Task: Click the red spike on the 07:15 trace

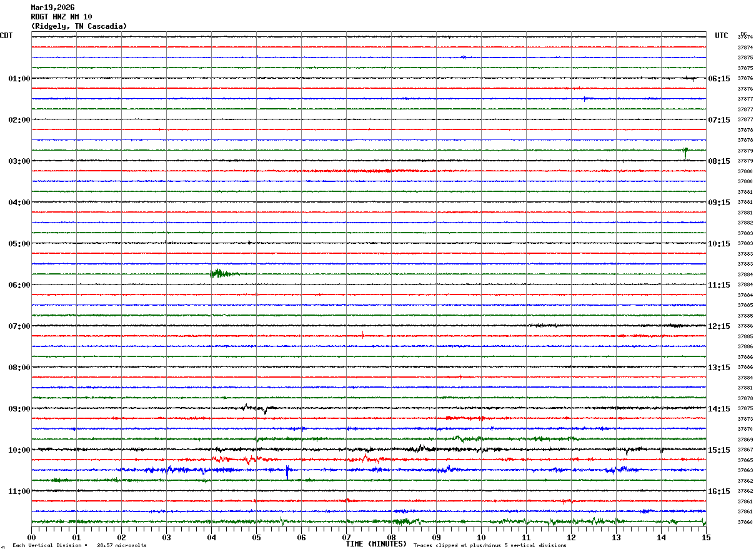Action: [362, 335]
